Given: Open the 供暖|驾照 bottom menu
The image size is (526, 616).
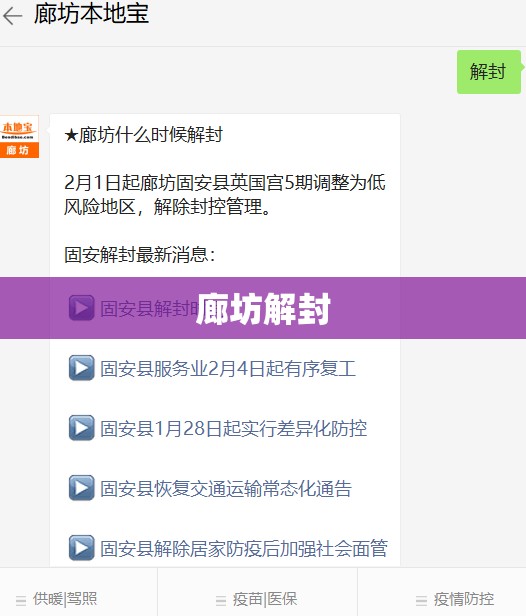Looking at the screenshot, I should [78, 592].
